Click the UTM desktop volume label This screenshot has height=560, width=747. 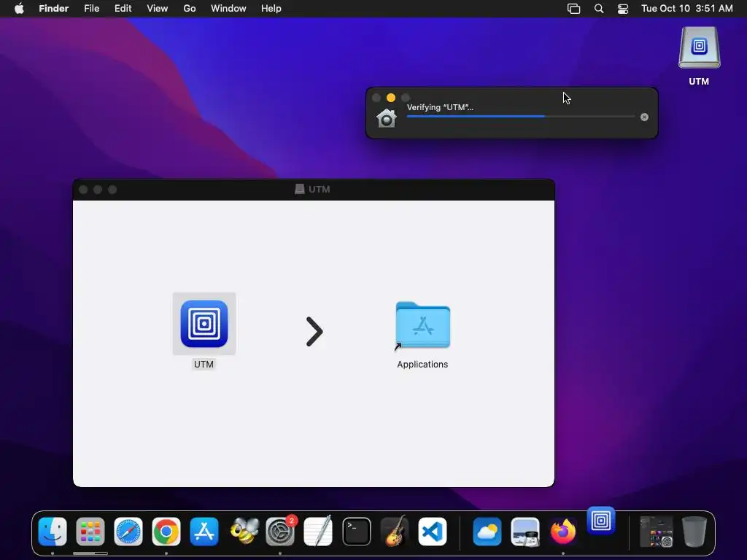[x=699, y=82]
